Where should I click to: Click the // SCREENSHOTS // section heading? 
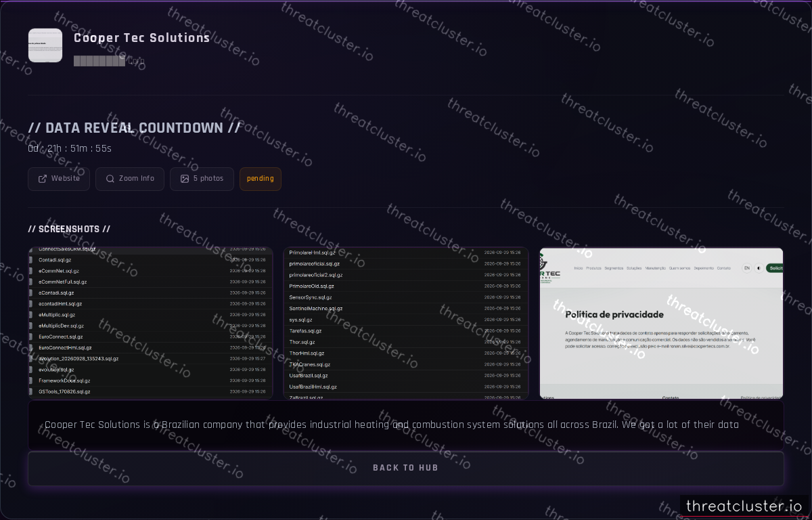click(x=69, y=230)
